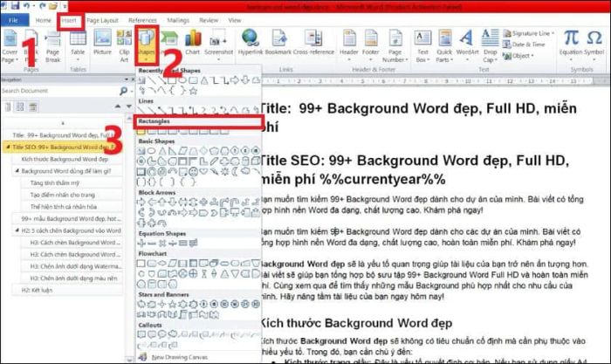The image size is (611, 364).
Task: Insert a Chart from the ribbon
Action: 193,43
